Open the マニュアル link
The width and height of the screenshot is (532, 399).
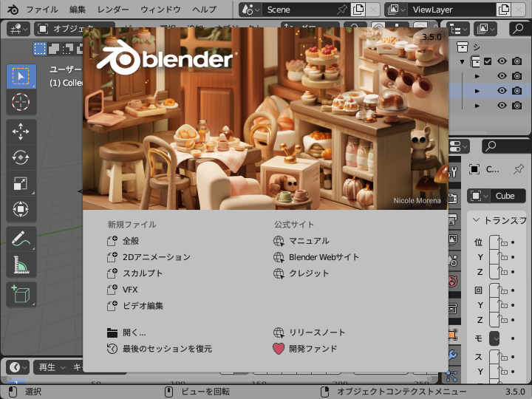301,241
